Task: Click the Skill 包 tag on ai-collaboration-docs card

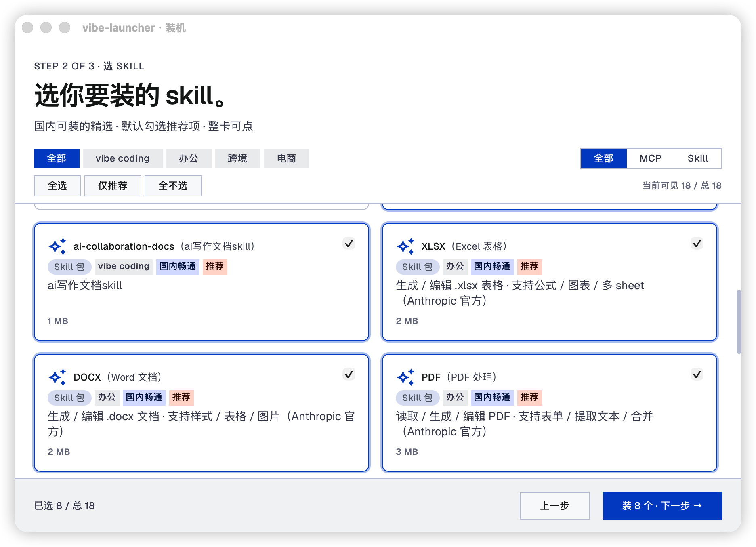Action: pyautogui.click(x=69, y=267)
